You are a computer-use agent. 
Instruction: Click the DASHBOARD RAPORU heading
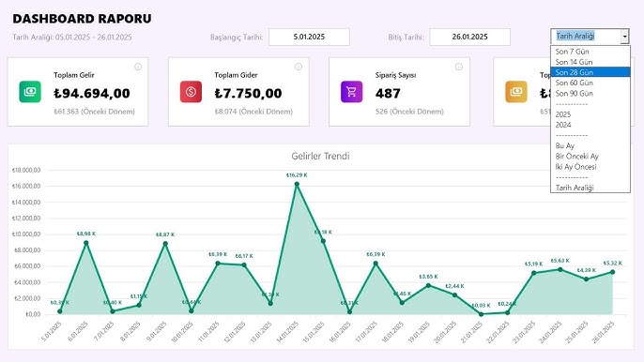82,19
